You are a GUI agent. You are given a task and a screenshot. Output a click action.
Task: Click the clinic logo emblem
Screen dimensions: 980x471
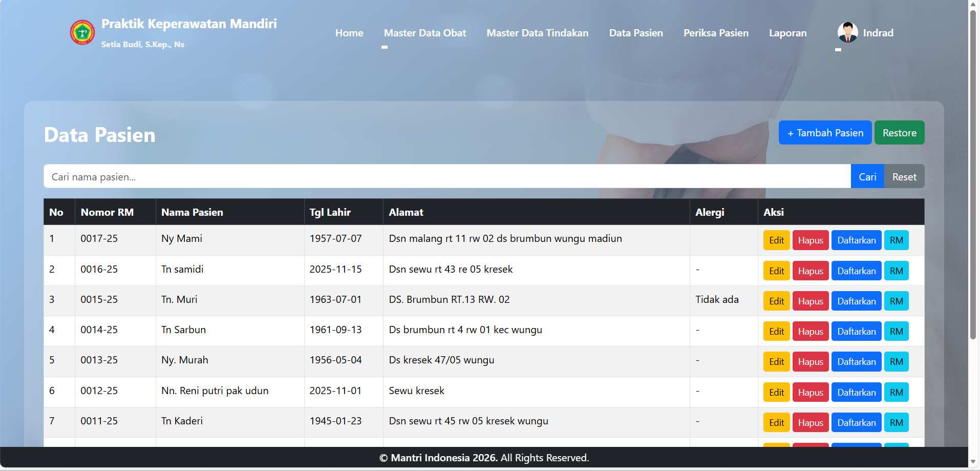[82, 33]
